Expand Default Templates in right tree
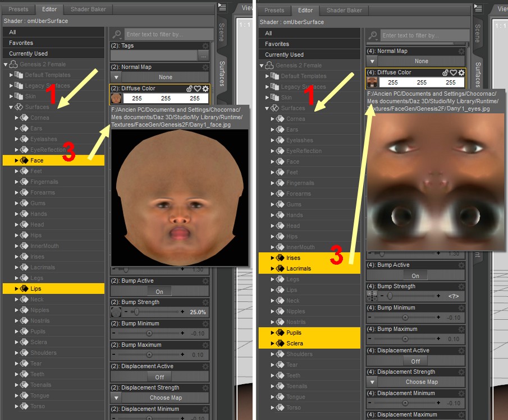Image resolution: width=508 pixels, height=420 pixels. (267, 76)
